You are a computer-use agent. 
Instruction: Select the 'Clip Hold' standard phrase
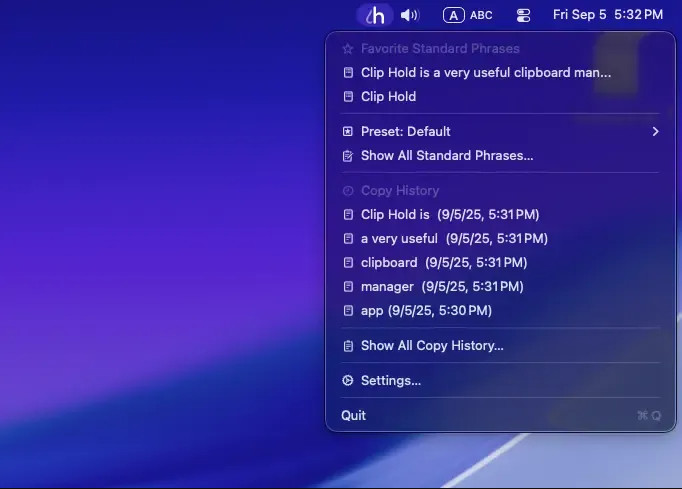pyautogui.click(x=501, y=97)
